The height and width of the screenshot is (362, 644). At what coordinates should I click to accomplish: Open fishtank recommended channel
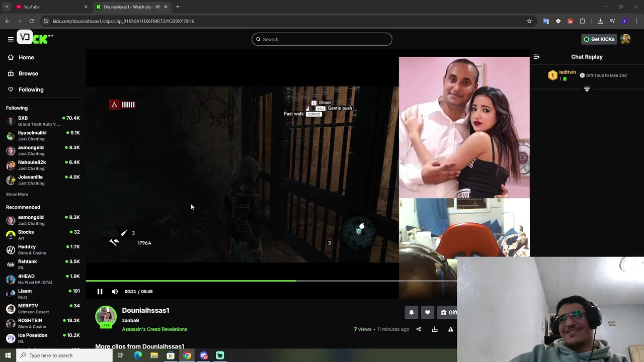click(43, 264)
